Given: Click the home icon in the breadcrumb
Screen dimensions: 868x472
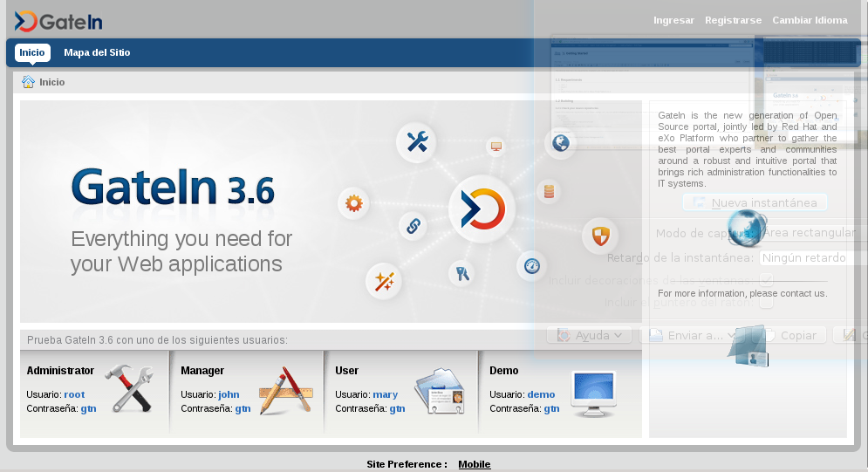Looking at the screenshot, I should [28, 82].
